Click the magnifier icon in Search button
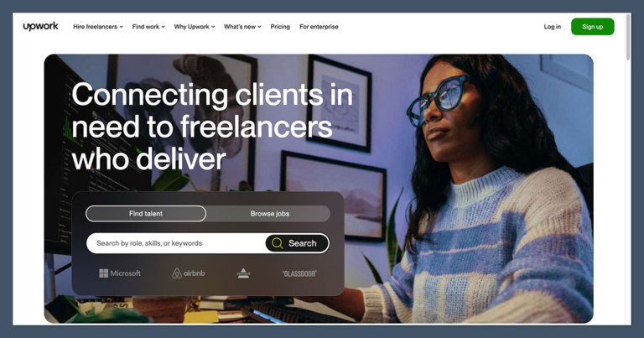Image resolution: width=644 pixels, height=338 pixels. click(278, 243)
